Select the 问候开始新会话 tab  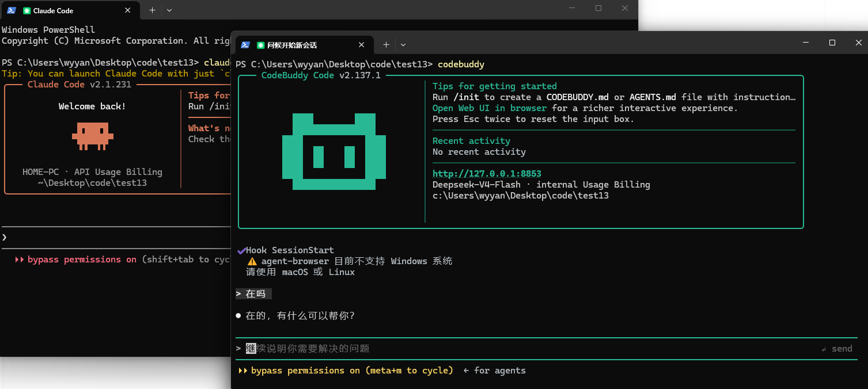pyautogui.click(x=305, y=45)
